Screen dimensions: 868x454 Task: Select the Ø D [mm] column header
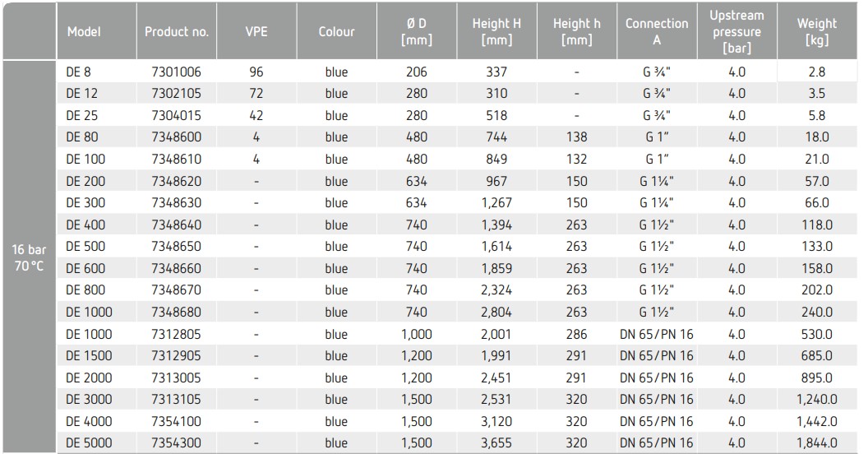pyautogui.click(x=417, y=32)
